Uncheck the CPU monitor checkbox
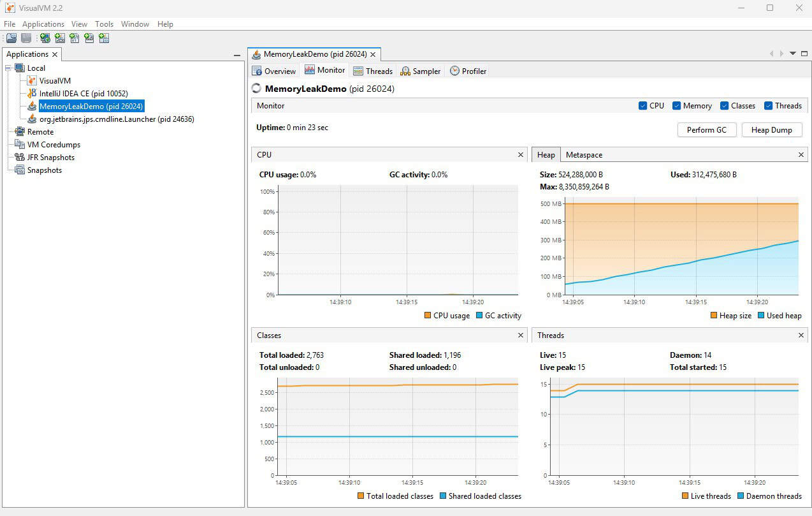The height and width of the screenshot is (516, 812). [x=642, y=106]
